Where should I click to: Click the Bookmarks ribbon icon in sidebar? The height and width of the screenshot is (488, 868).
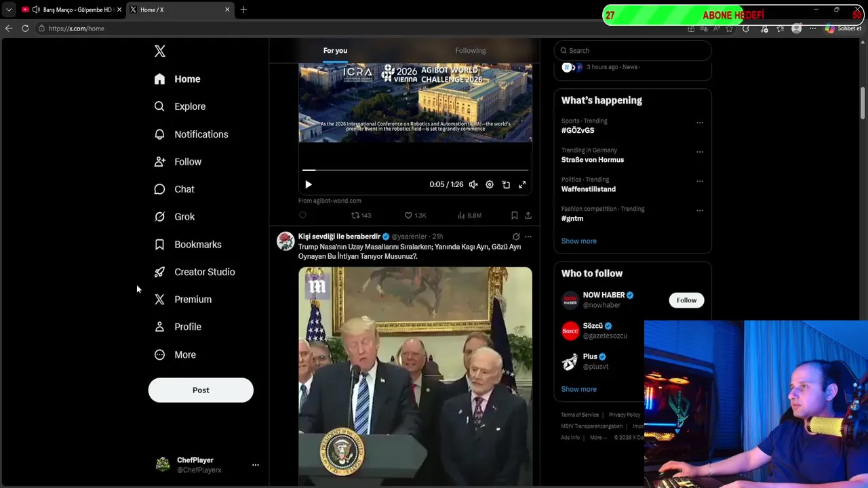(159, 245)
